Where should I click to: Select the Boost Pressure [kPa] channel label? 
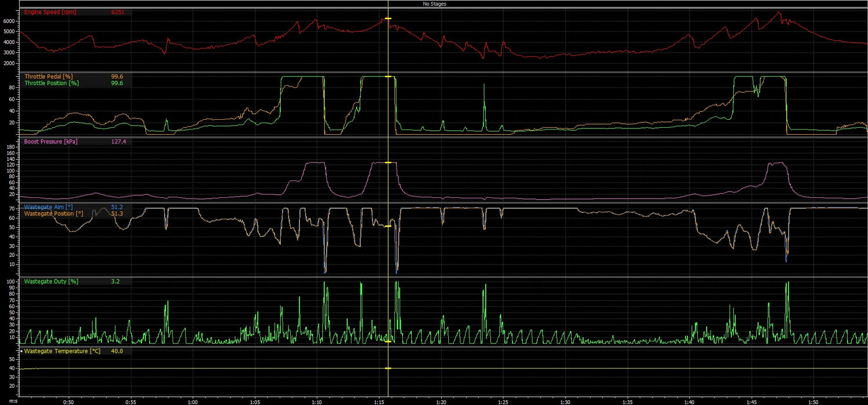click(51, 141)
